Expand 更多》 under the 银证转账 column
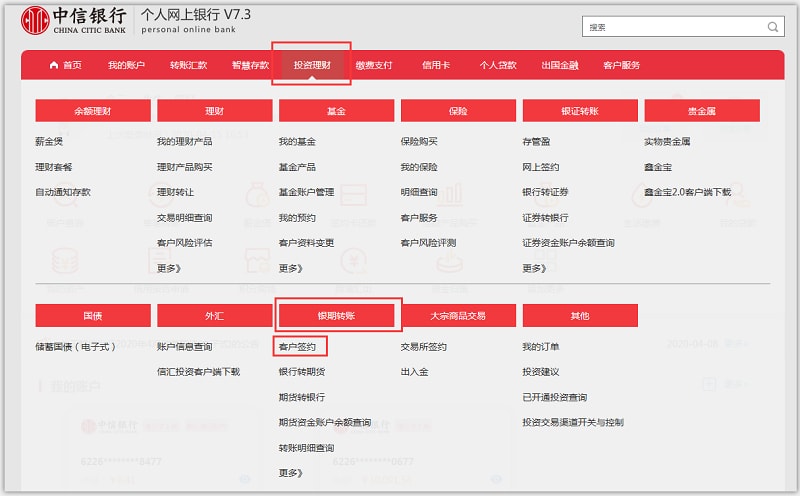800x496 pixels. pos(535,268)
